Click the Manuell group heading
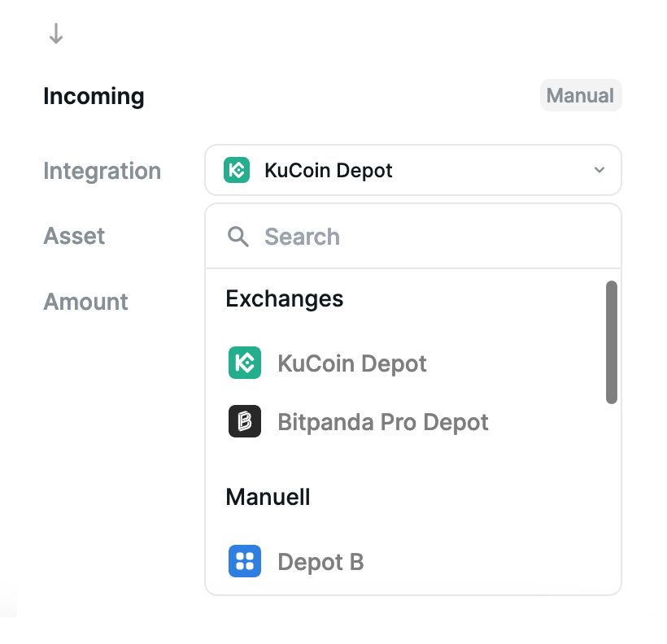 click(x=268, y=497)
